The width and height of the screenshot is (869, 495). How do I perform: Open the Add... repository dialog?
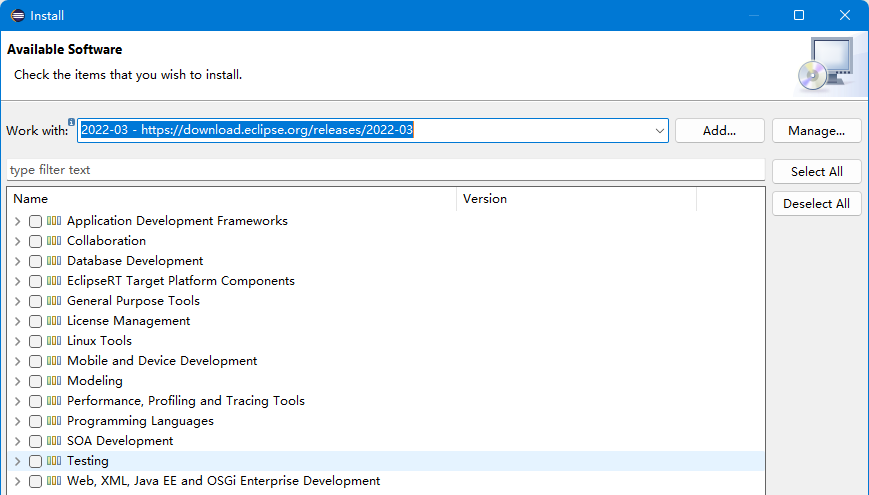[719, 131]
